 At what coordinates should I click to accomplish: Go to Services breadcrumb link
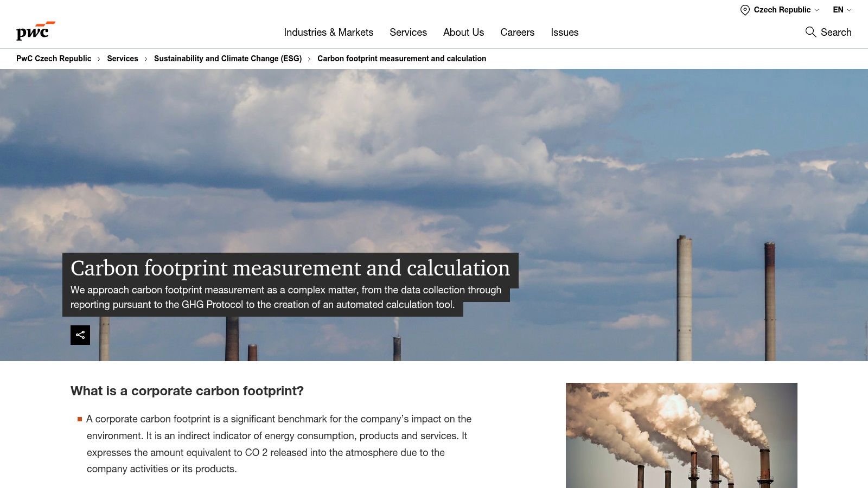point(123,59)
